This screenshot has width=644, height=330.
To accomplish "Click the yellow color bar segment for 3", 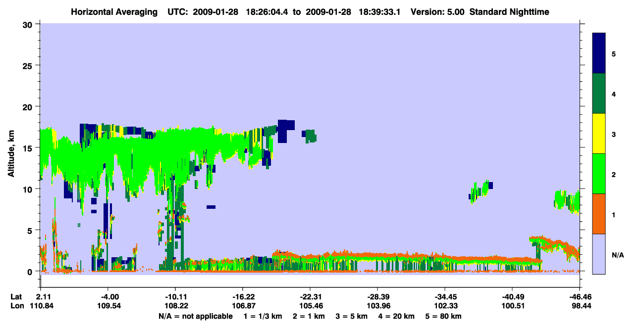I will click(599, 134).
